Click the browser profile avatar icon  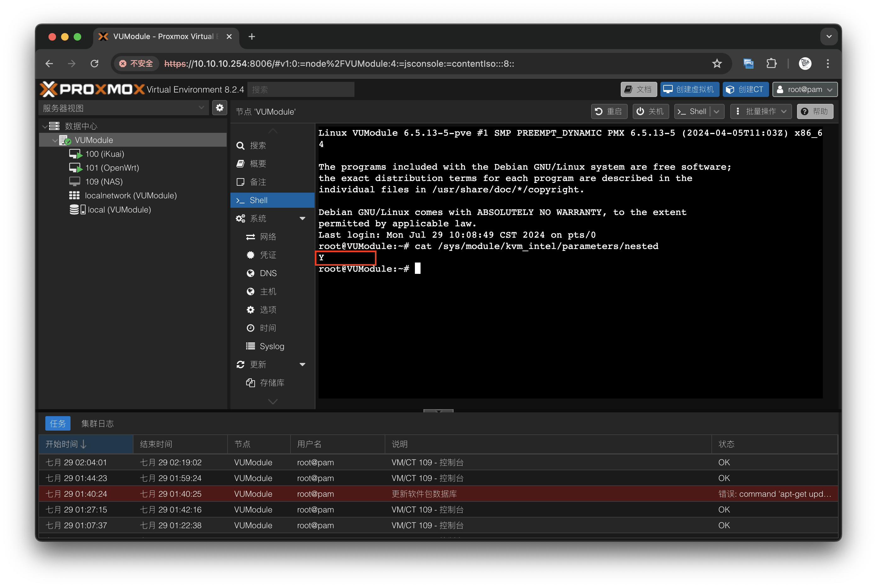tap(805, 64)
